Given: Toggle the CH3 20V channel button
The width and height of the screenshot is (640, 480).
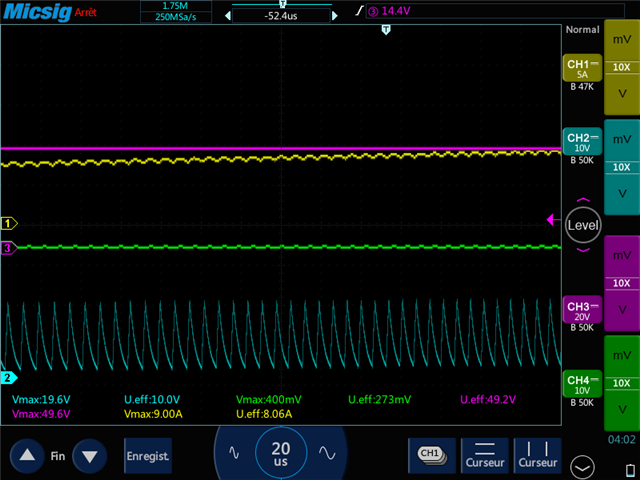Looking at the screenshot, I should 582,310.
